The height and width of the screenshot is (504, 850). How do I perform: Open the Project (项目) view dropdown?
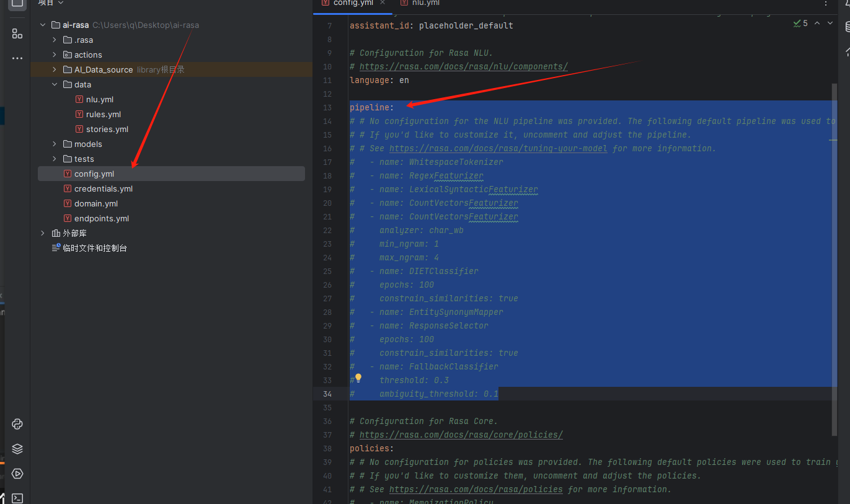51,3
